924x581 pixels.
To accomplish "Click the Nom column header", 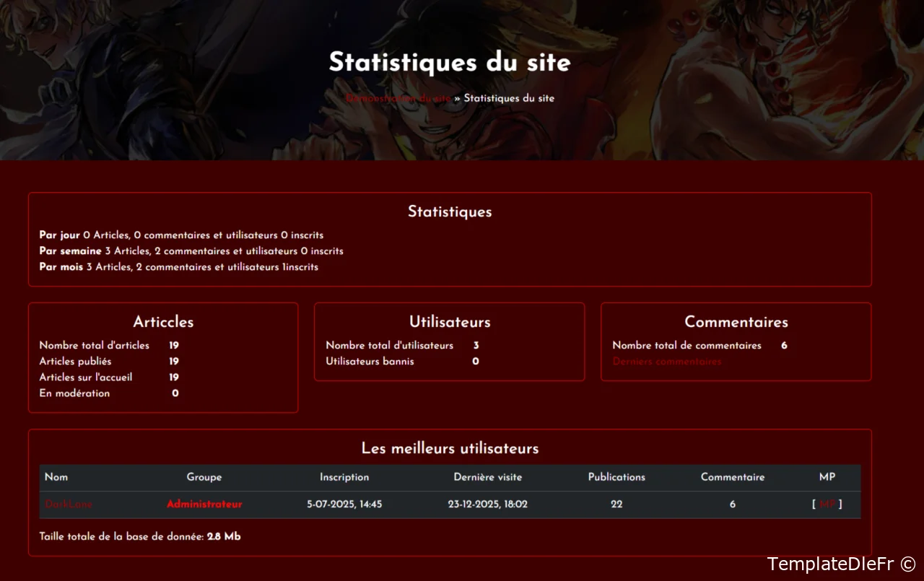I will click(x=56, y=477).
